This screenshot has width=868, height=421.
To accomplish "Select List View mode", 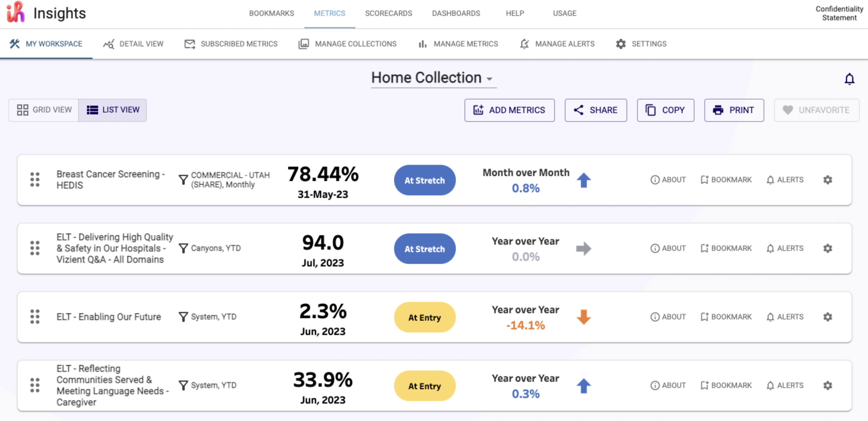I will 113,110.
